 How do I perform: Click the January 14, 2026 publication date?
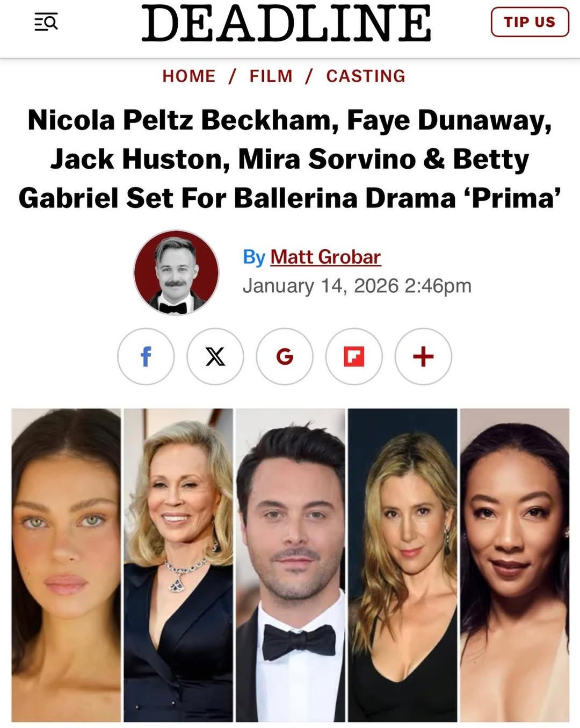point(321,286)
